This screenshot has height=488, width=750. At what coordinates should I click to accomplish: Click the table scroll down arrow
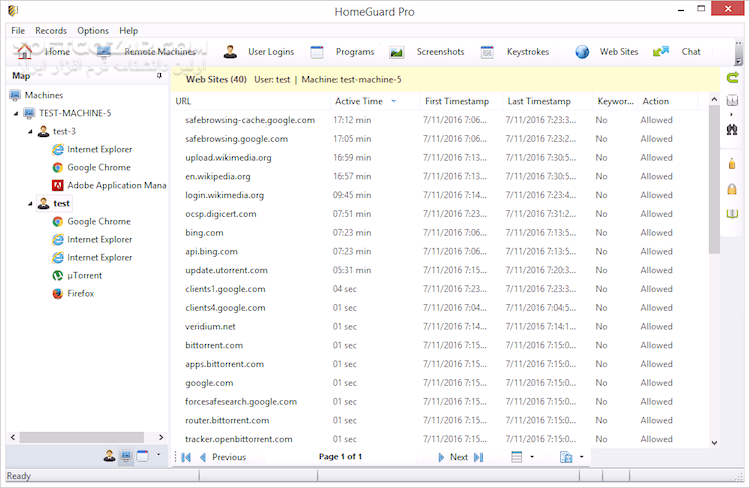(x=714, y=443)
